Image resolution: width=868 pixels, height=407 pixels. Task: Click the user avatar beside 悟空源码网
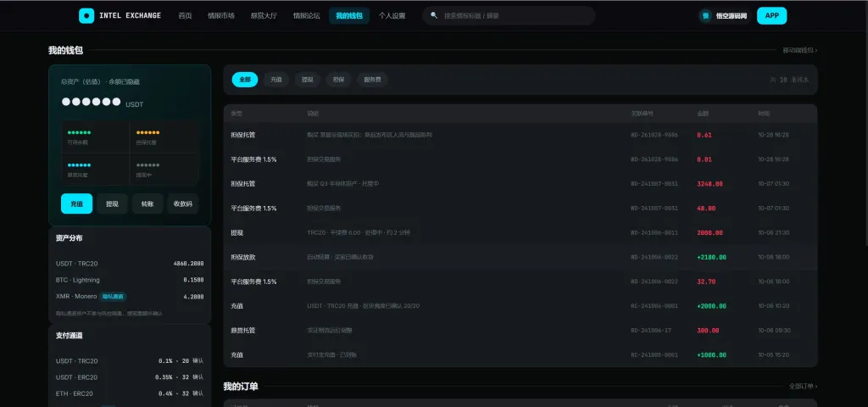pos(705,15)
